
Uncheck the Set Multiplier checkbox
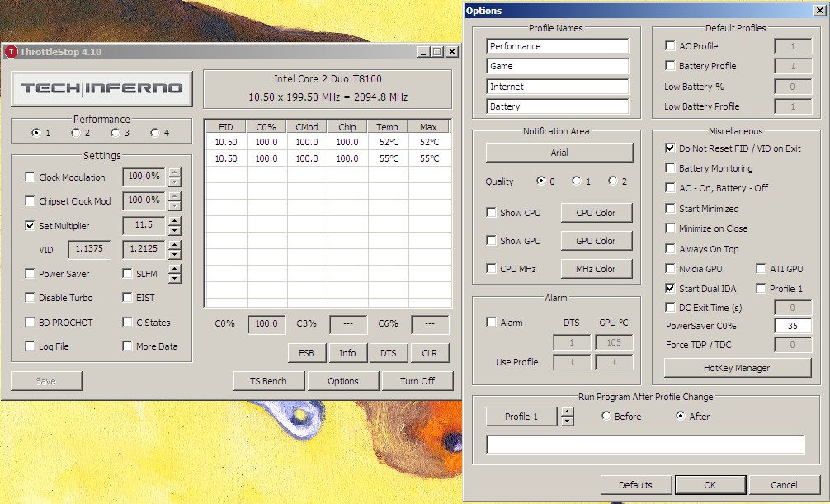(x=31, y=225)
